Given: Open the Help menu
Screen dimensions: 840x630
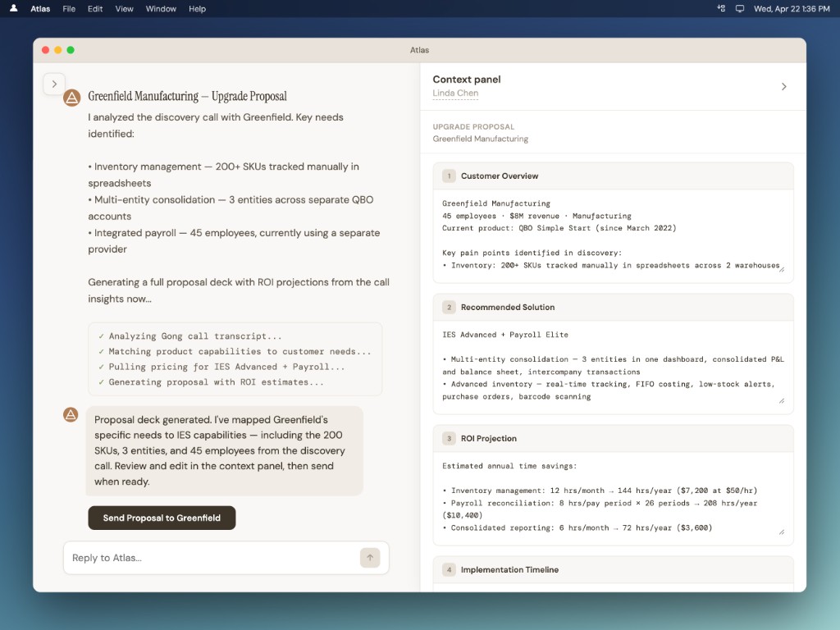Looking at the screenshot, I should [197, 8].
